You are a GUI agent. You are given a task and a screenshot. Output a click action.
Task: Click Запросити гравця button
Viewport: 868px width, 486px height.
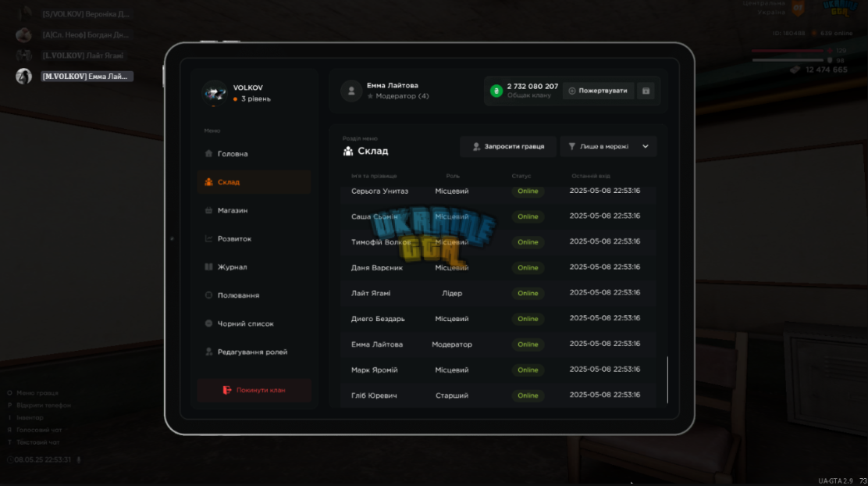(x=507, y=147)
